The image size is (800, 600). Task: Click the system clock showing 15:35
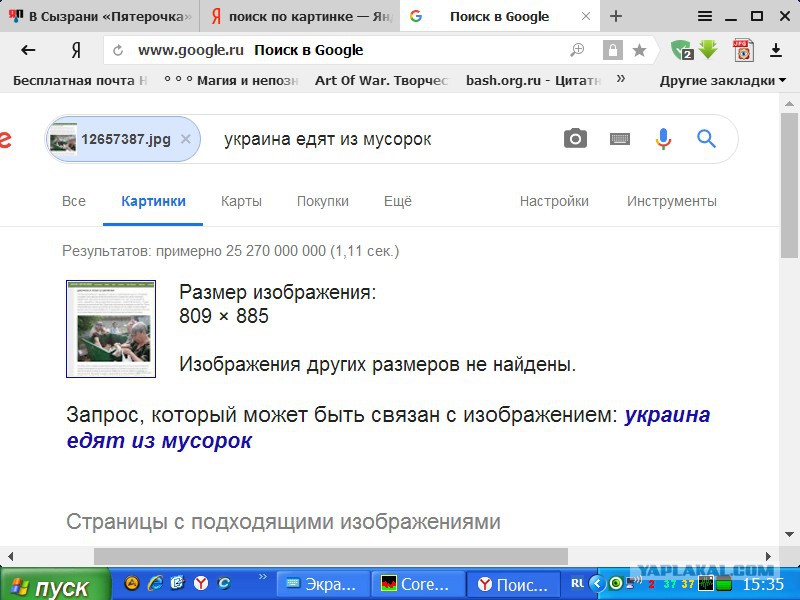[x=763, y=584]
